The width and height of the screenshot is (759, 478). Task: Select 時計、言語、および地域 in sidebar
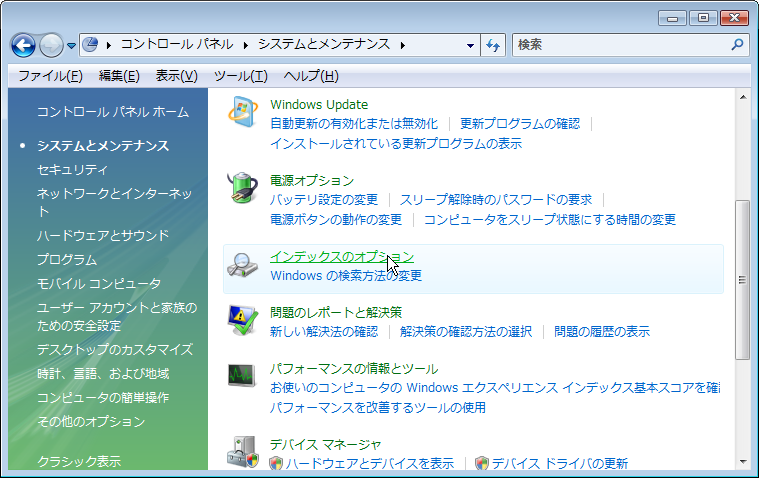pos(103,374)
